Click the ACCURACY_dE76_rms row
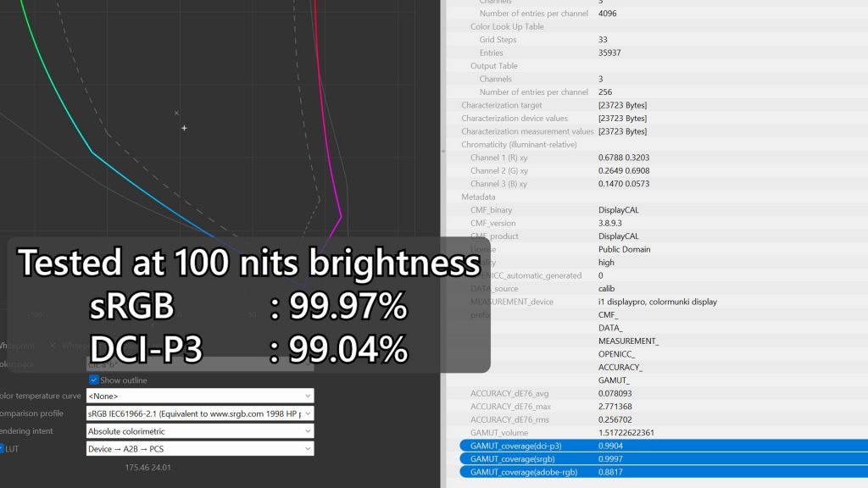The width and height of the screenshot is (868, 488). point(657,419)
